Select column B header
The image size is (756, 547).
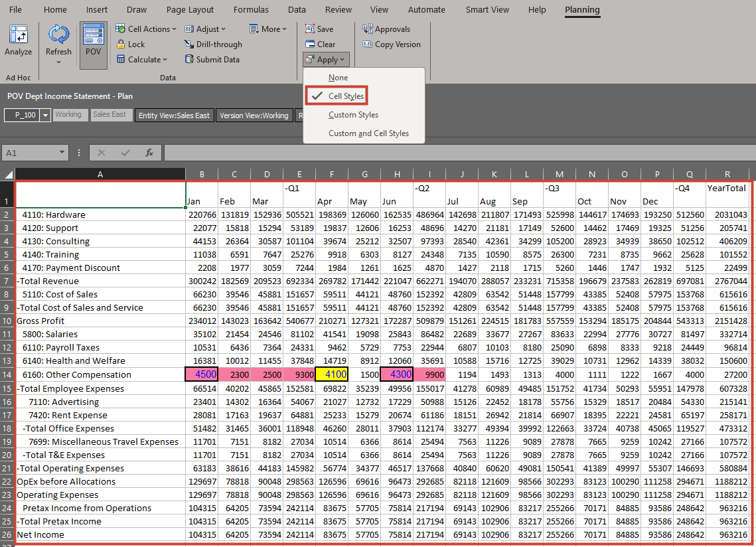coord(202,174)
